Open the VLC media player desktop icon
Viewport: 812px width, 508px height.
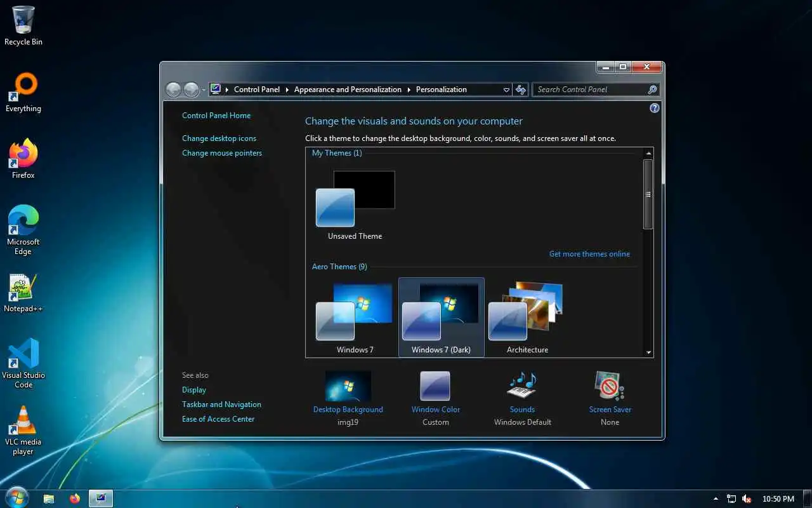[x=23, y=431]
